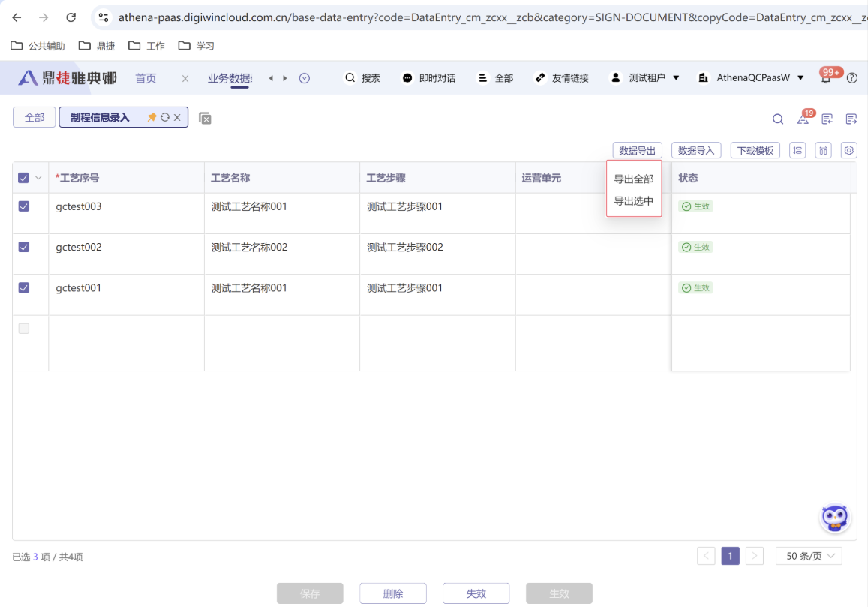868x607 pixels.
Task: Go to next page arrow
Action: (755, 556)
